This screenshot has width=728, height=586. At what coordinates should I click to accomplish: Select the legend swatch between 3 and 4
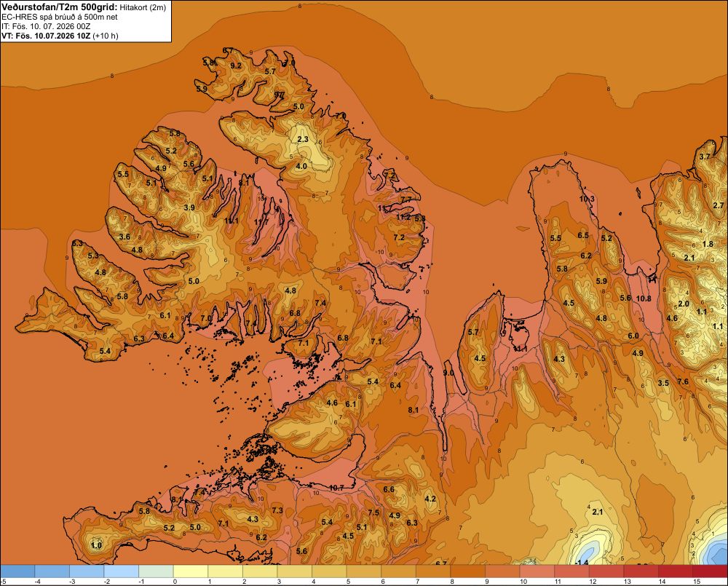pyautogui.click(x=294, y=571)
